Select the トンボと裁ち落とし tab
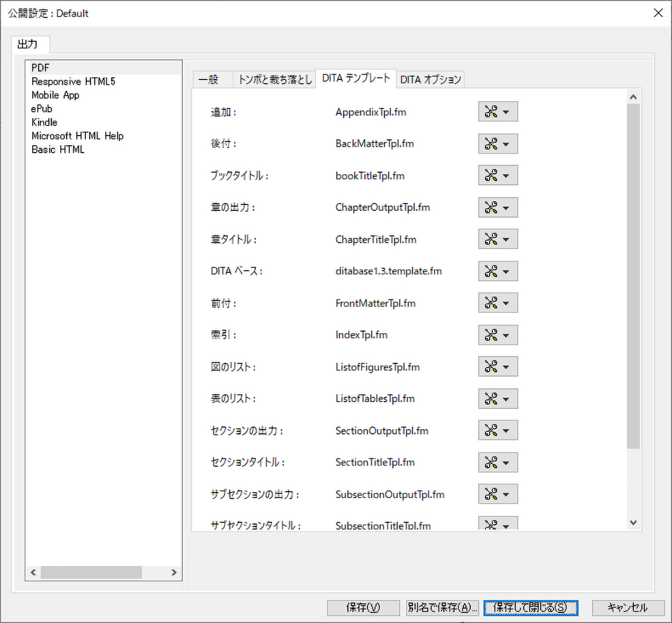 coord(275,79)
